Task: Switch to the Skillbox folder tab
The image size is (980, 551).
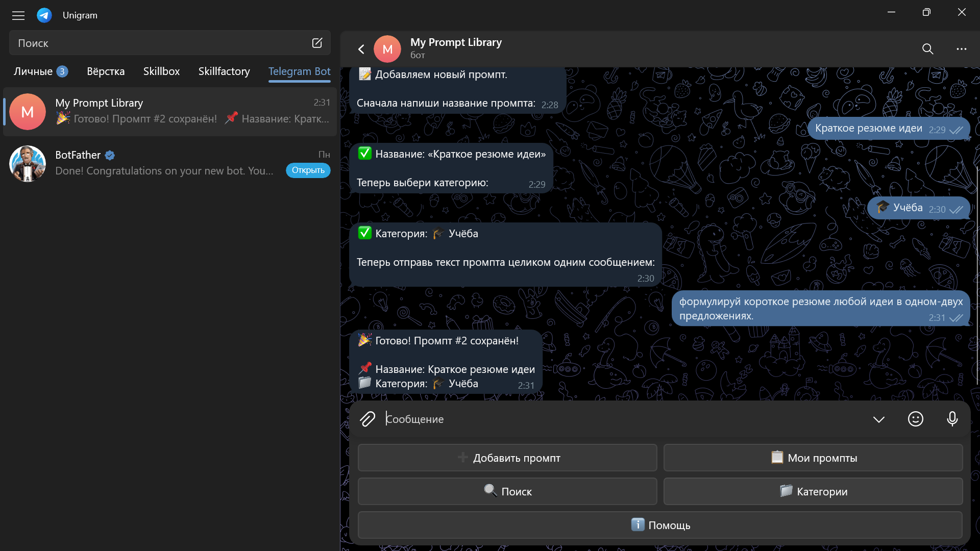Action: pos(161,71)
